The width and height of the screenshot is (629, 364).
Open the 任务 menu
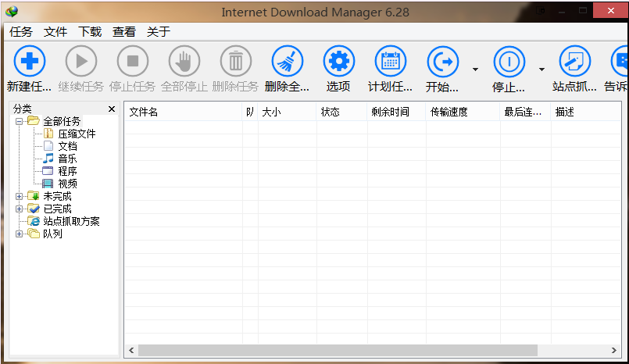21,32
